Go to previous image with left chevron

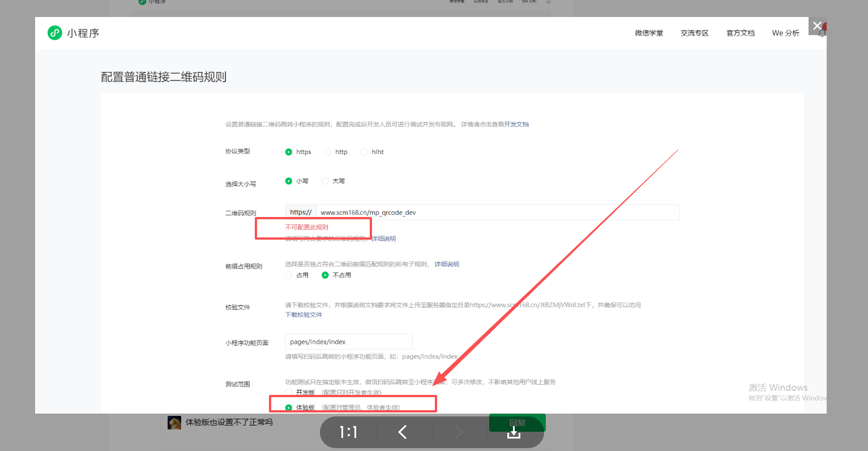coord(403,432)
